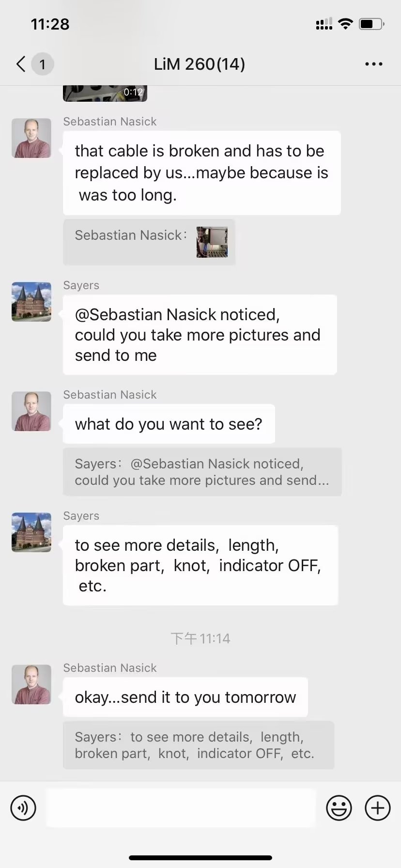Tap Sayers' avatar beside 'to see more details'
This screenshot has height=868, width=401.
[31, 532]
